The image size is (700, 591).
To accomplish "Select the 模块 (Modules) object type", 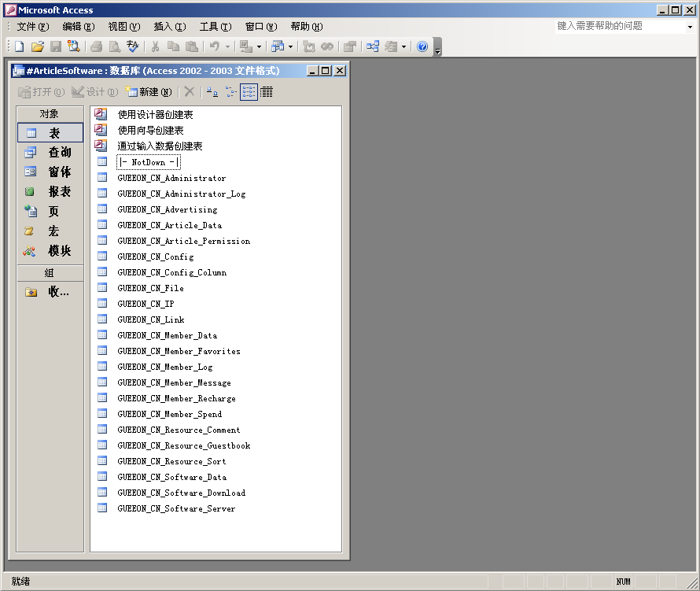I will click(x=50, y=251).
